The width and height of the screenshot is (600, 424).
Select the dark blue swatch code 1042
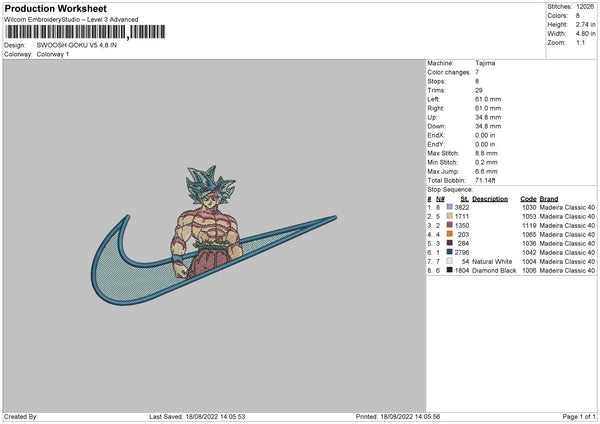(449, 252)
